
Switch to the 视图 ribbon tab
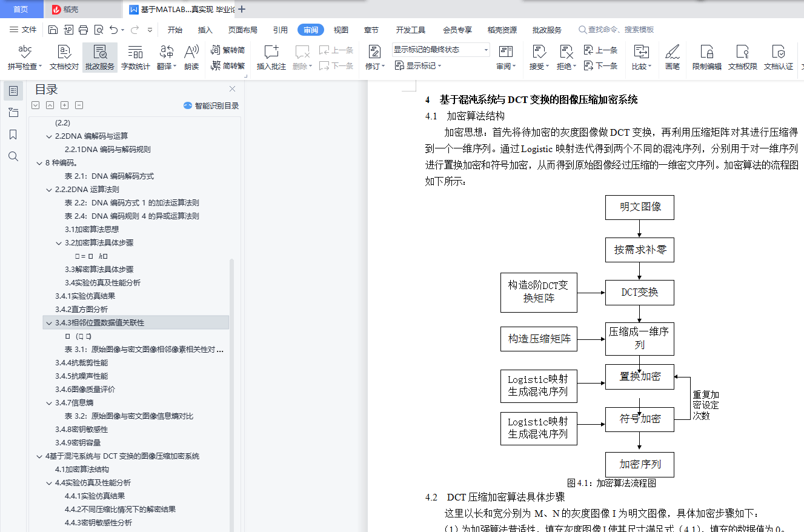[341, 30]
